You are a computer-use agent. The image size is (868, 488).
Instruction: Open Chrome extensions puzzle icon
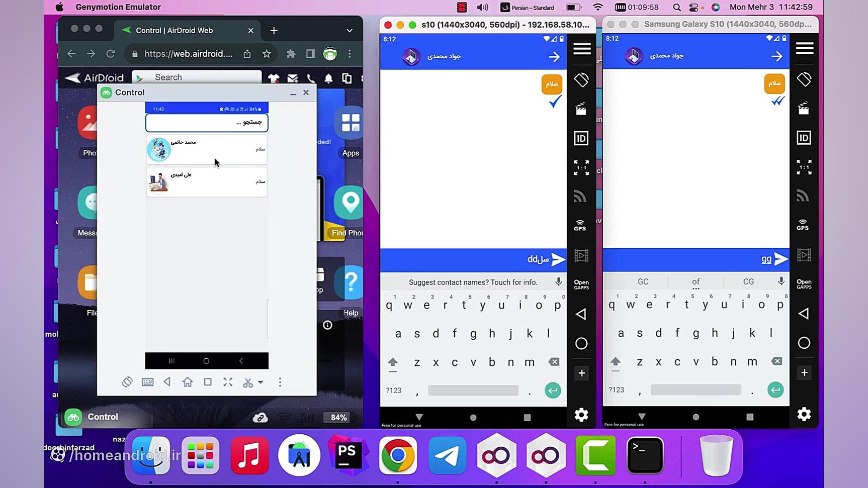(x=291, y=54)
